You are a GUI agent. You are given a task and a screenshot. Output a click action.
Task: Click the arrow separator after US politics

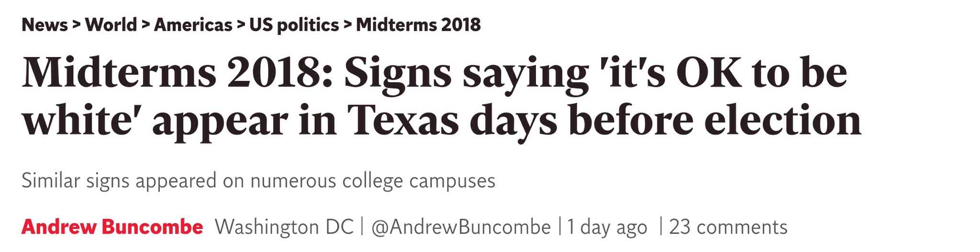pyautogui.click(x=347, y=24)
